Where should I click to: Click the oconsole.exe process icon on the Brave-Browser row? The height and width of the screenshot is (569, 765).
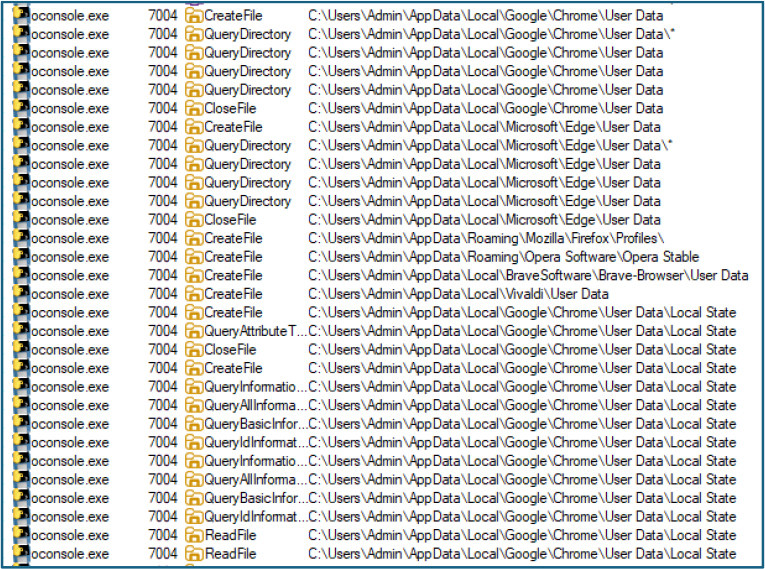(21, 274)
